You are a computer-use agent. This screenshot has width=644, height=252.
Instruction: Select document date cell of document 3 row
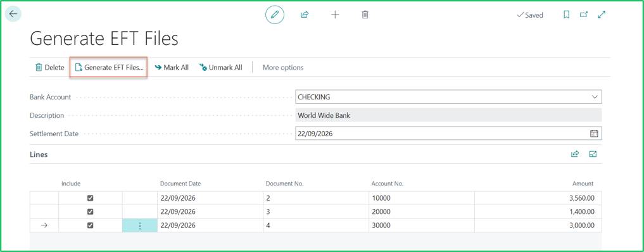[x=210, y=211]
